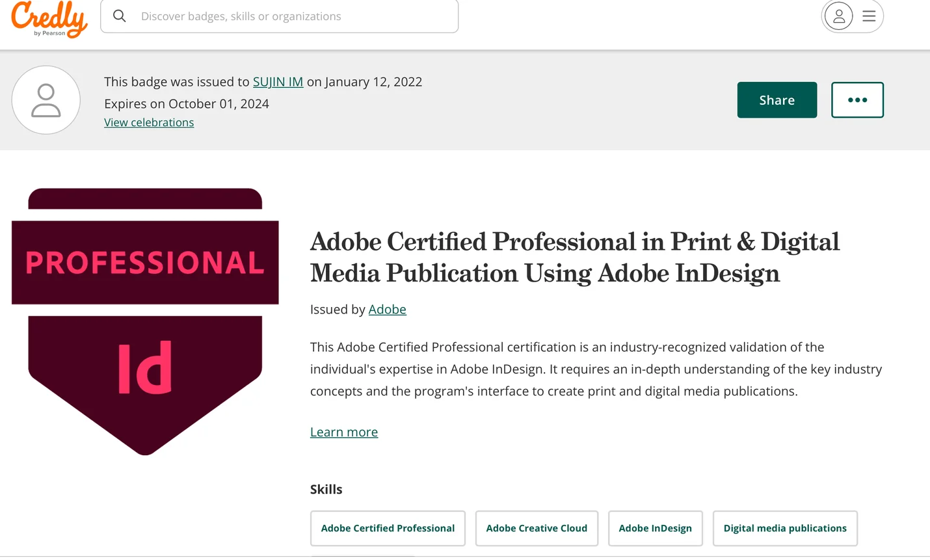930x560 pixels.
Task: Select the Adobe InDesign skill tag
Action: coord(656,528)
